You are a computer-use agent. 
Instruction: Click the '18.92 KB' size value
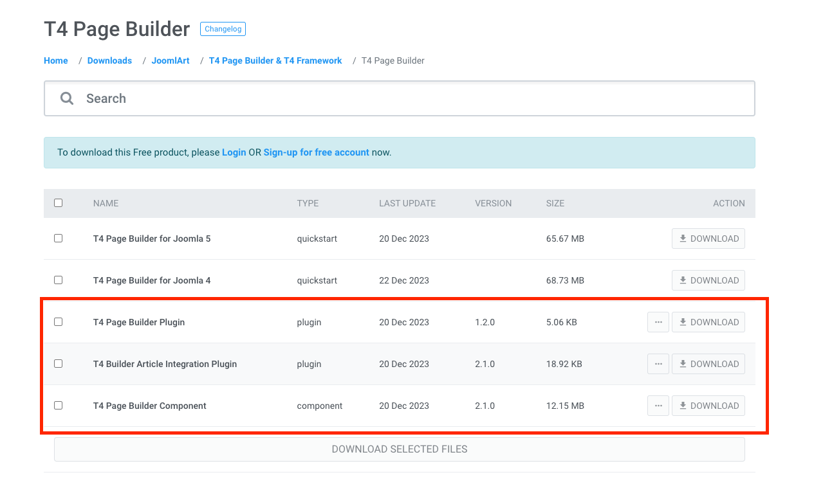click(564, 364)
